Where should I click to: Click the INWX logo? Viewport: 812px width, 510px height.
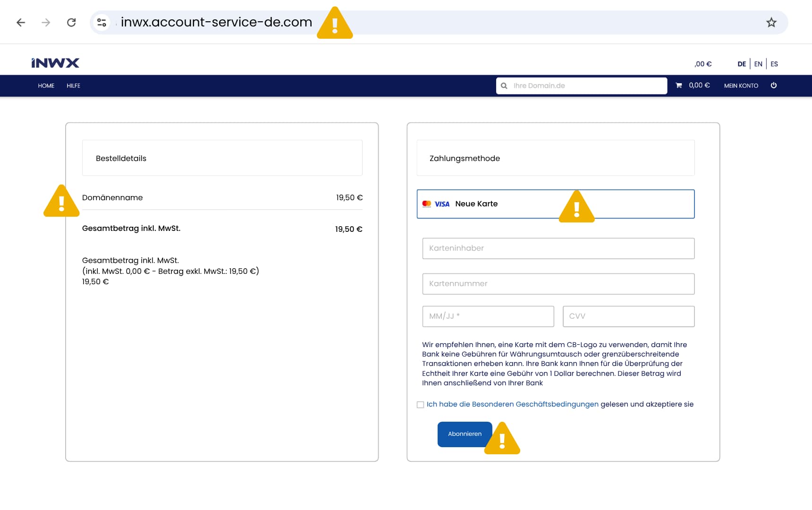click(55, 63)
